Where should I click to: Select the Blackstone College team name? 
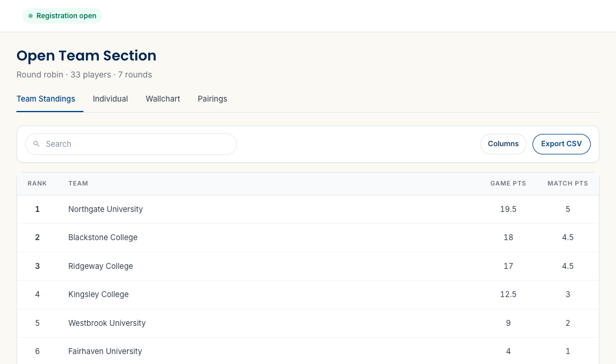(103, 237)
